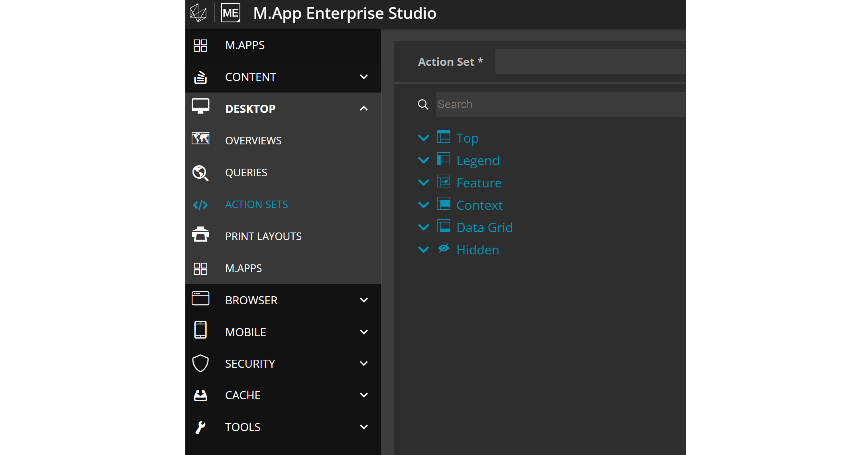Open the MOBILE menu section
868x455 pixels.
click(x=245, y=332)
